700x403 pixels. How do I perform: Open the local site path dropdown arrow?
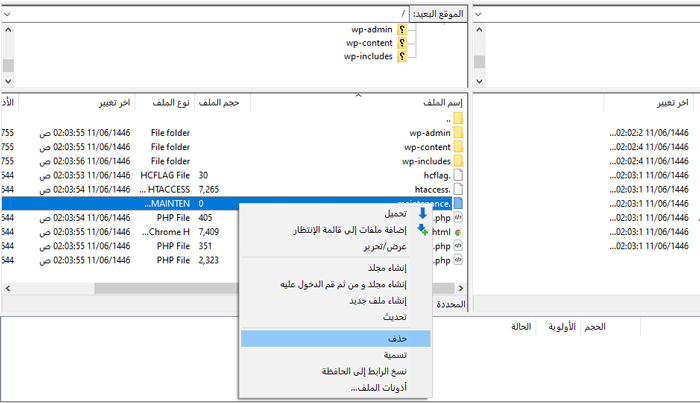(x=478, y=14)
